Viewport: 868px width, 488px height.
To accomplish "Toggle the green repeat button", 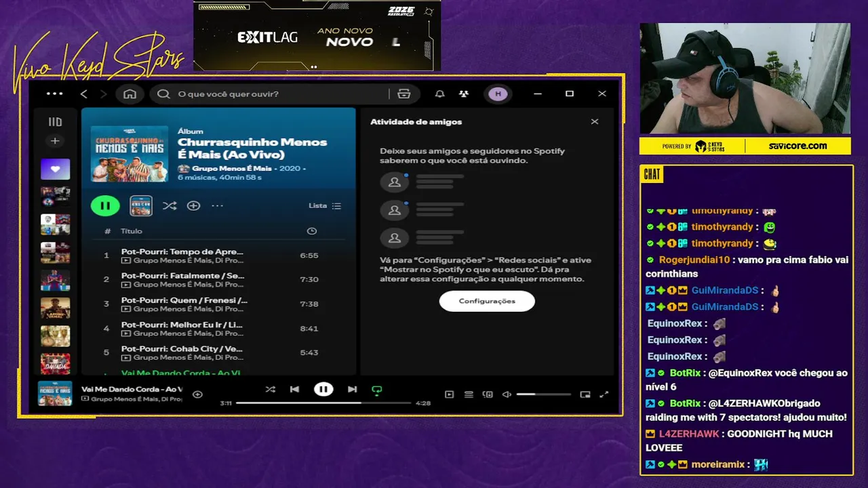I will tap(377, 390).
